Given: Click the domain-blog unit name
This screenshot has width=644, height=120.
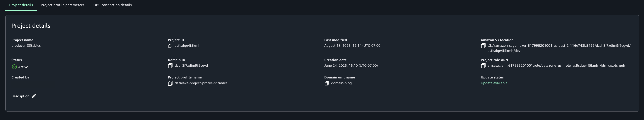Looking at the screenshot, I should tap(341, 83).
